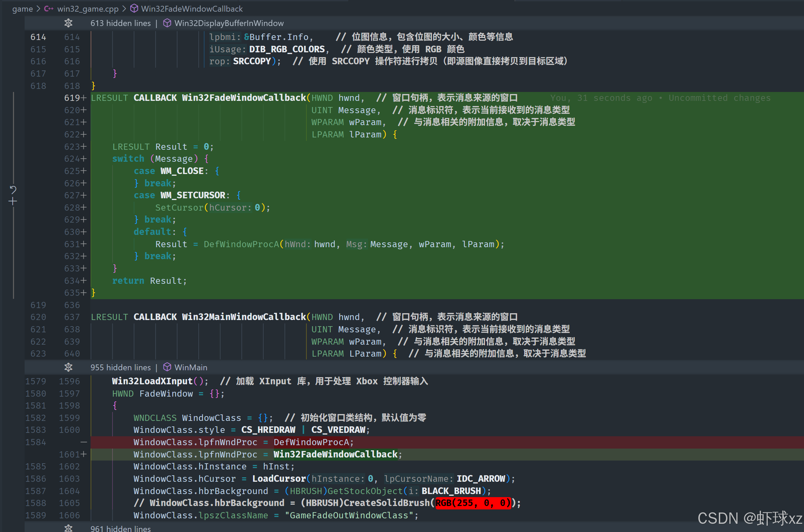The width and height of the screenshot is (804, 532).
Task: Expand the 955 hidden lines fold icon
Action: [68, 367]
